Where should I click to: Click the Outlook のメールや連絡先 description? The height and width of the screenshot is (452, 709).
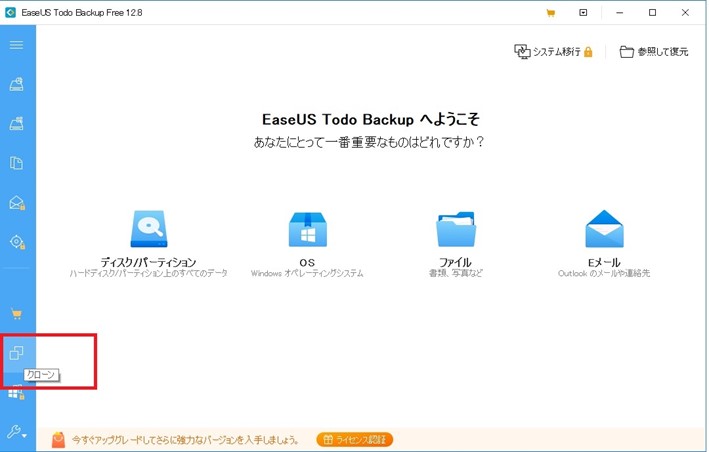tap(604, 273)
